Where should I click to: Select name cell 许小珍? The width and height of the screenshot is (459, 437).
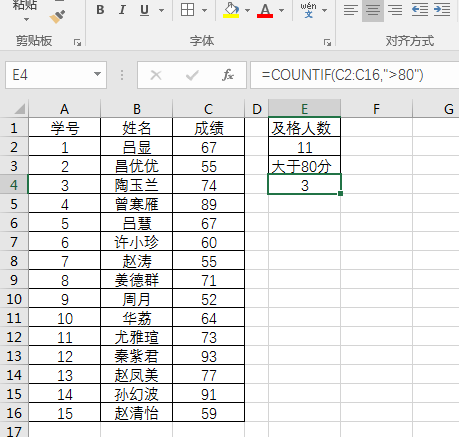pos(137,242)
